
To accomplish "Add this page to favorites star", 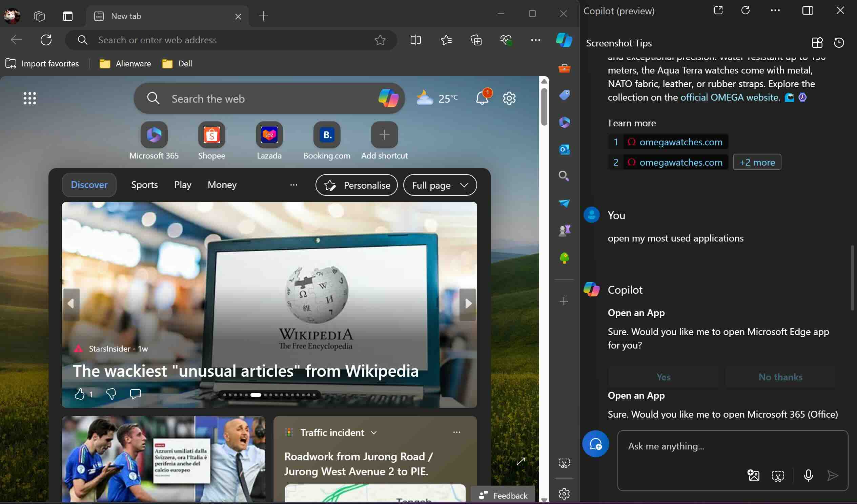I will 380,40.
